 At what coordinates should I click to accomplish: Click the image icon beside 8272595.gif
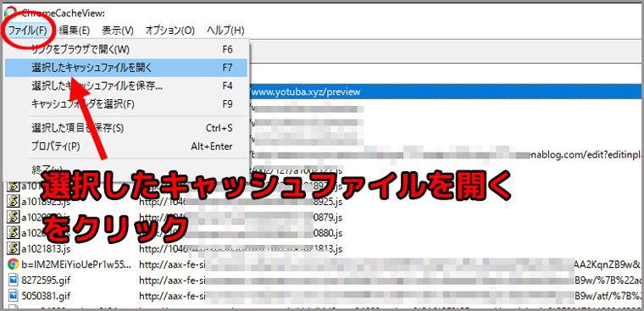[14, 280]
